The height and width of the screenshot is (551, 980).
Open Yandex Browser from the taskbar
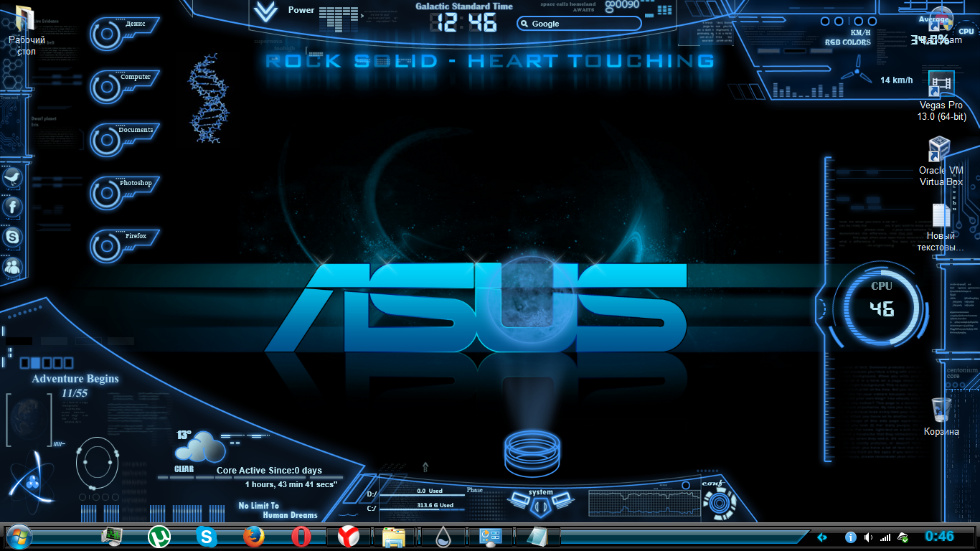pos(348,536)
